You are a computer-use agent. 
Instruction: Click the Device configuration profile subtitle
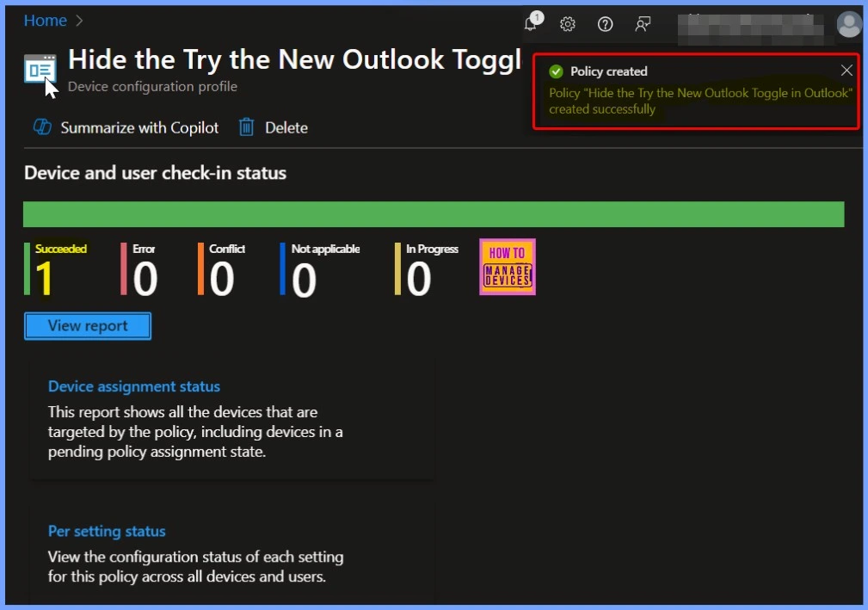152,86
